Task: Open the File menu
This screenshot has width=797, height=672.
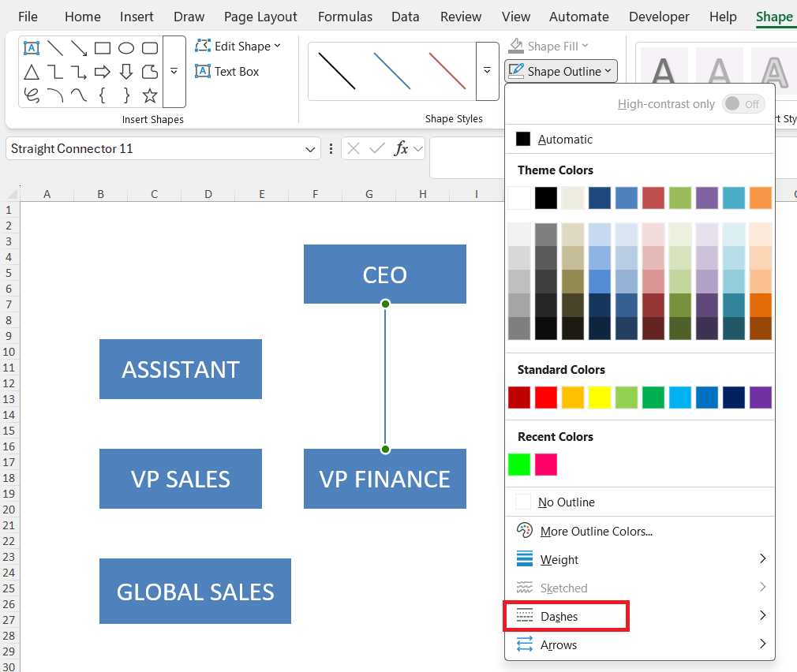Action: [x=28, y=17]
